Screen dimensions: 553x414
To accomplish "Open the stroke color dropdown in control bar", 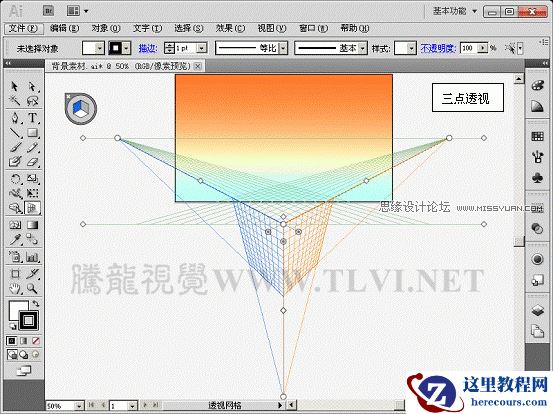I will (127, 48).
